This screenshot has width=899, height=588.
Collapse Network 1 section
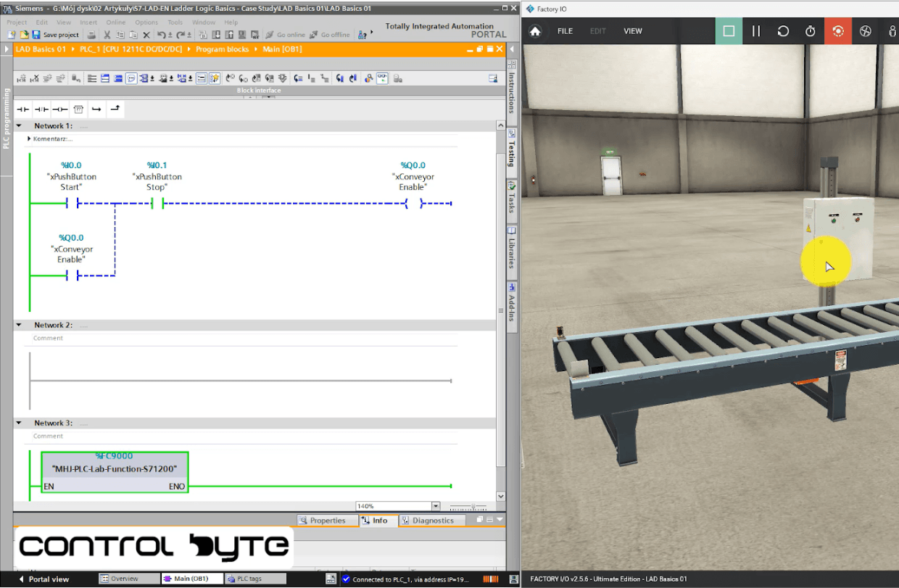18,126
